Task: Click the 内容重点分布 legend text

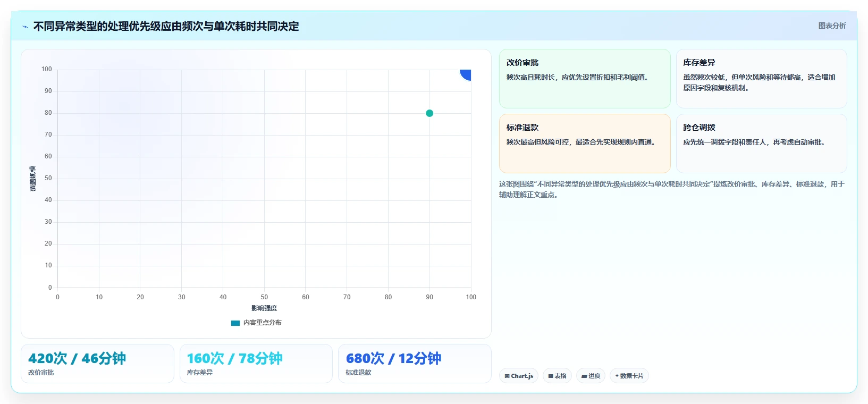Action: coord(263,323)
